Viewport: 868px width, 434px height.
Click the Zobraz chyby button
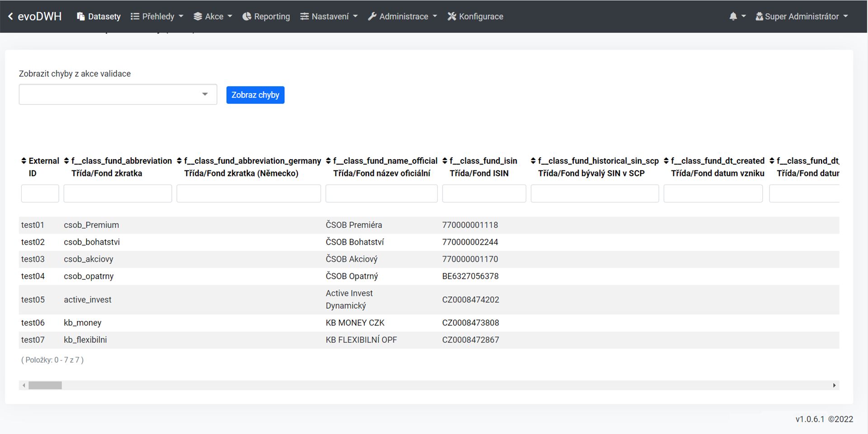[x=255, y=95]
